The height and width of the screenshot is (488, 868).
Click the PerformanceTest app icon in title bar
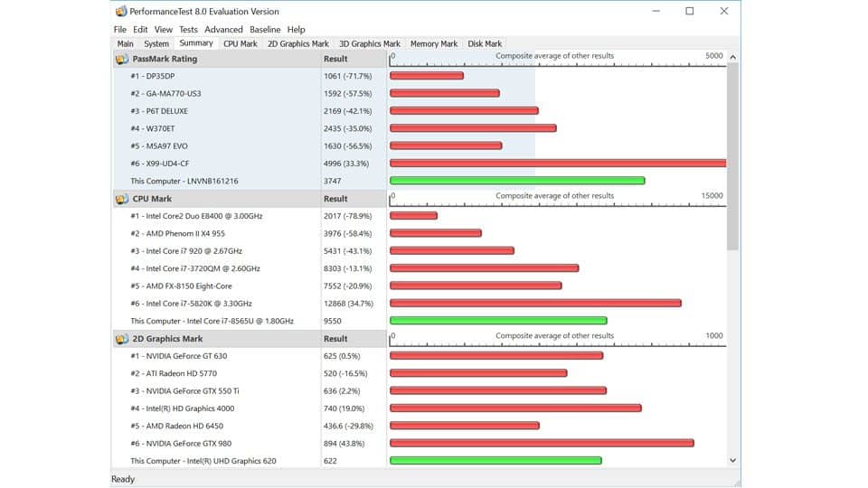[x=120, y=11]
